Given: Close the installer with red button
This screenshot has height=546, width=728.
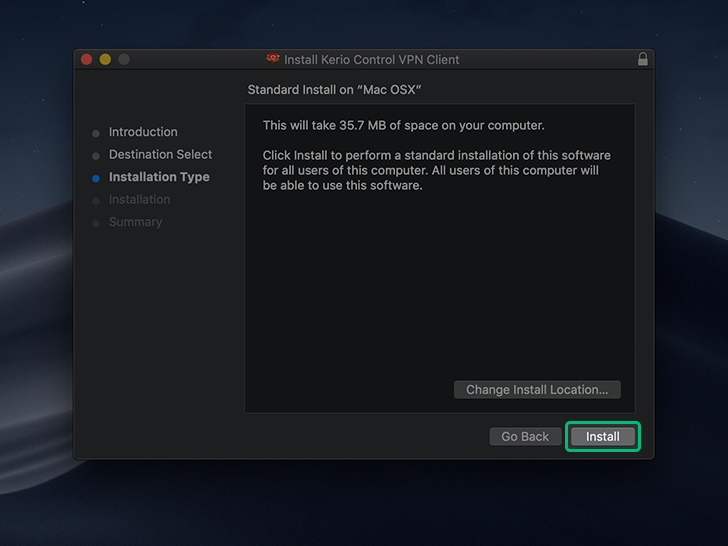Looking at the screenshot, I should 87,59.
